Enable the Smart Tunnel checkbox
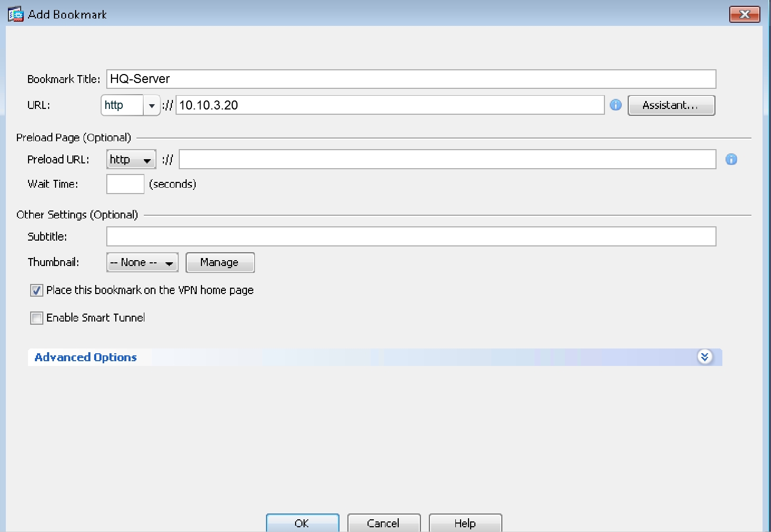The image size is (771, 532). click(x=36, y=318)
